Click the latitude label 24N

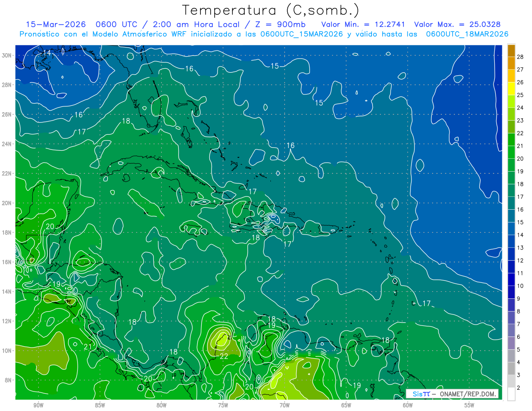(x=8, y=144)
